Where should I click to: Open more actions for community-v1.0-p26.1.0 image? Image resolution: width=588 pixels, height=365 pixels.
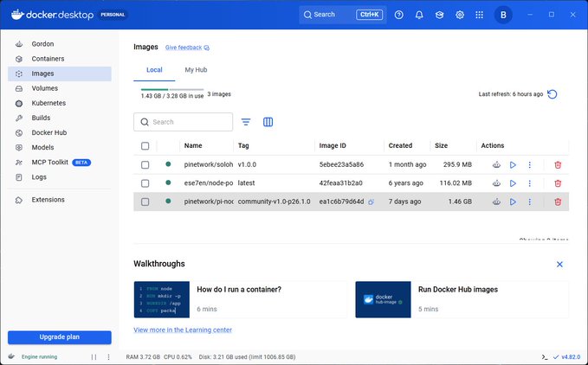529,202
